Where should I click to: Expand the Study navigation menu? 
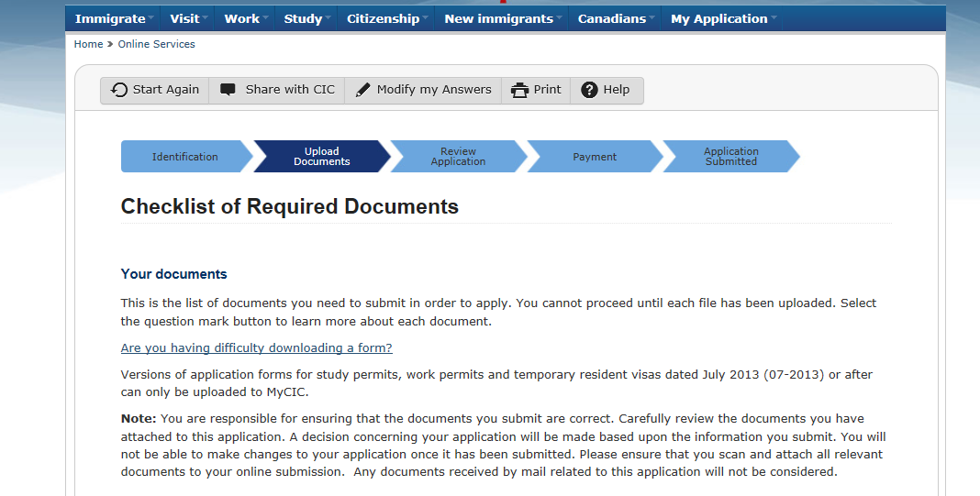[x=306, y=18]
